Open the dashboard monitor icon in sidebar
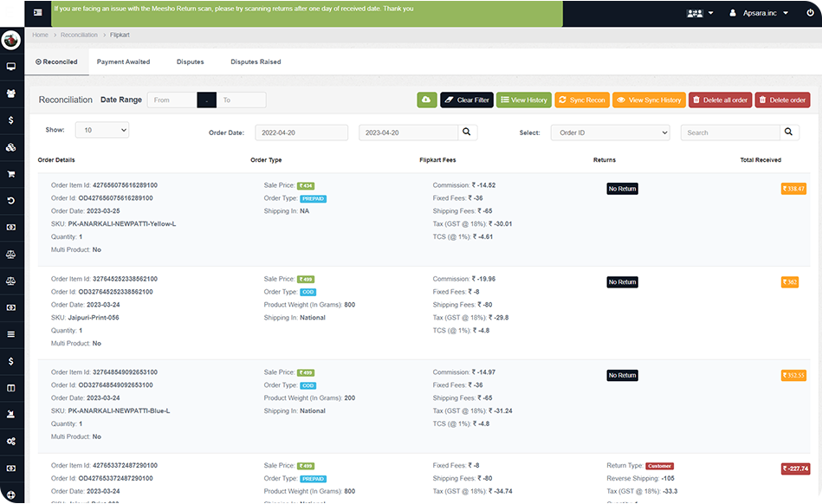 click(11, 67)
